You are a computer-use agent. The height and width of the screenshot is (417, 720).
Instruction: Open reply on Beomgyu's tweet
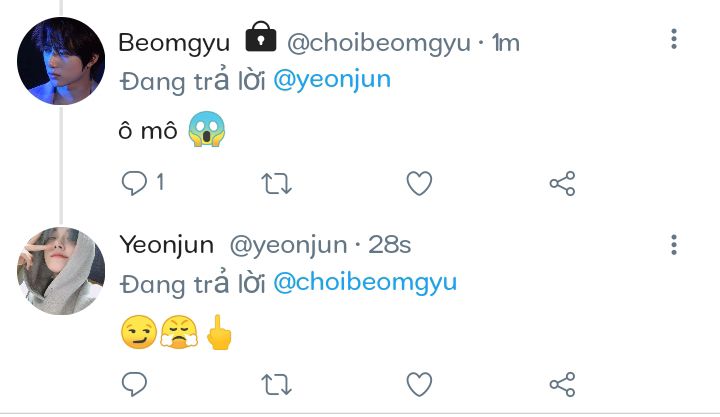point(134,183)
